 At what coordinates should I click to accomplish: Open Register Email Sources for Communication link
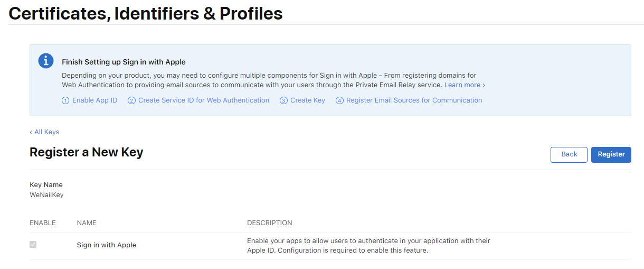point(409,100)
